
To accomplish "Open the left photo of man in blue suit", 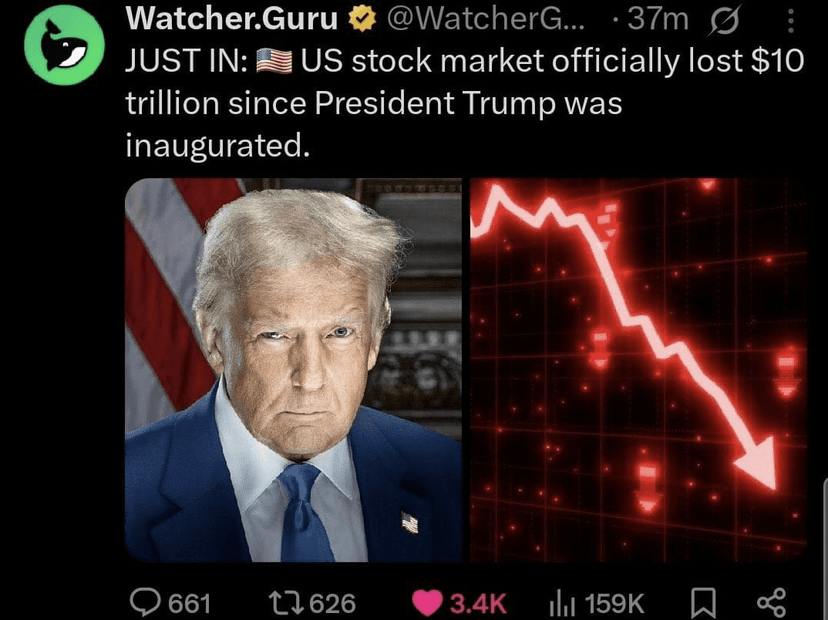I will click(x=293, y=370).
